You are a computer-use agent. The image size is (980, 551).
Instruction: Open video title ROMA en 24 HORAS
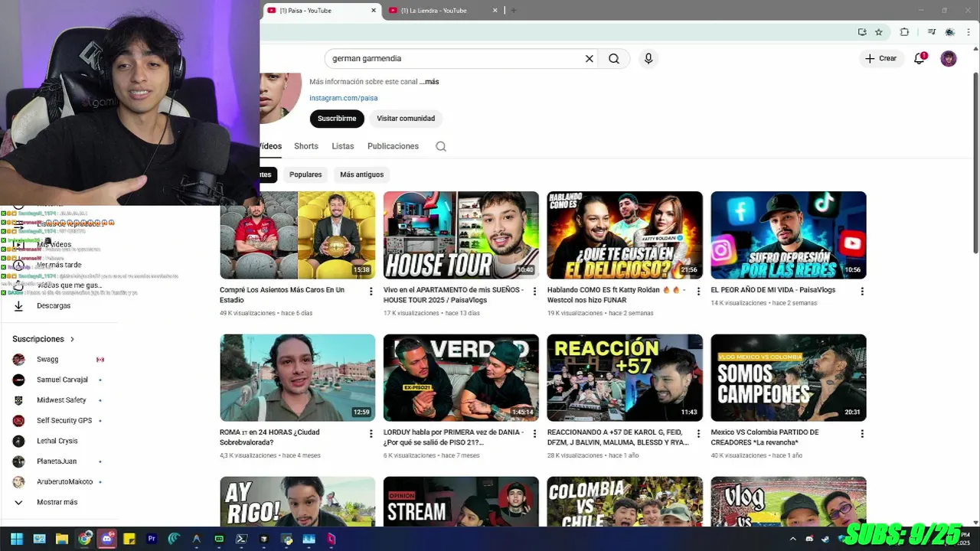click(x=269, y=437)
